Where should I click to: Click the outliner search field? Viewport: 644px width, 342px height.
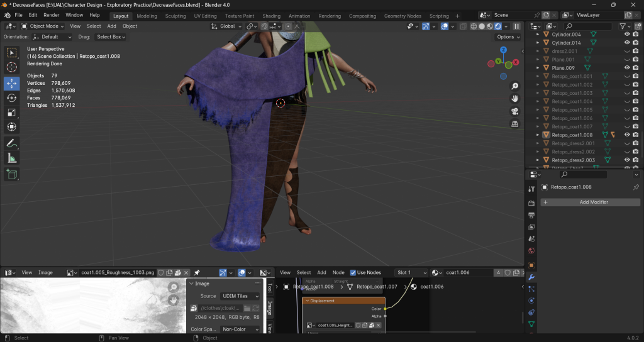587,26
